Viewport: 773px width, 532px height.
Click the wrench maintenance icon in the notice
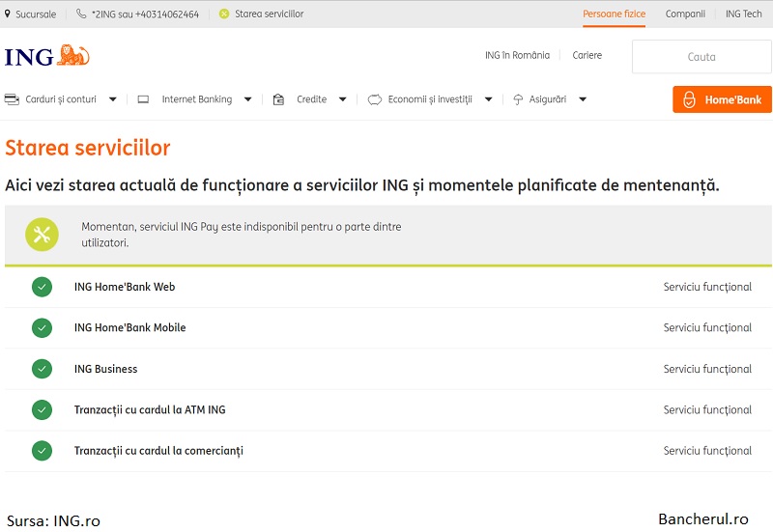click(x=42, y=235)
